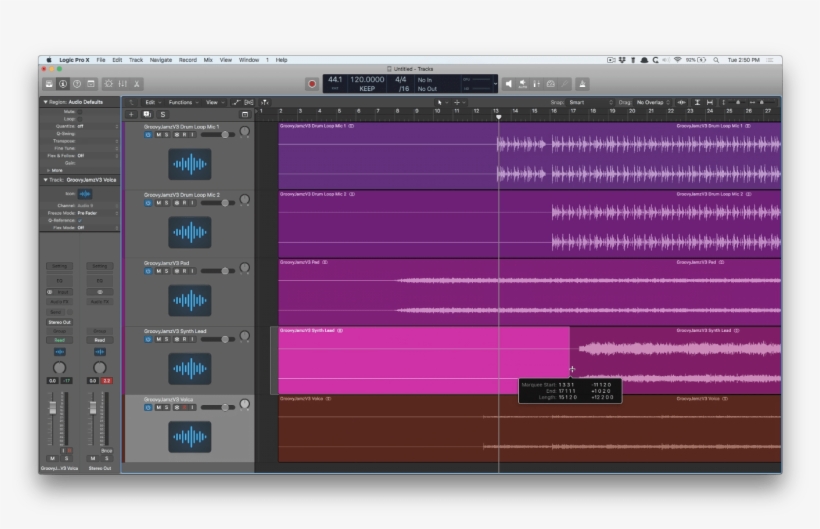820x529 pixels.
Task: Click the Audio FX slot on Volca strip
Action: point(60,302)
